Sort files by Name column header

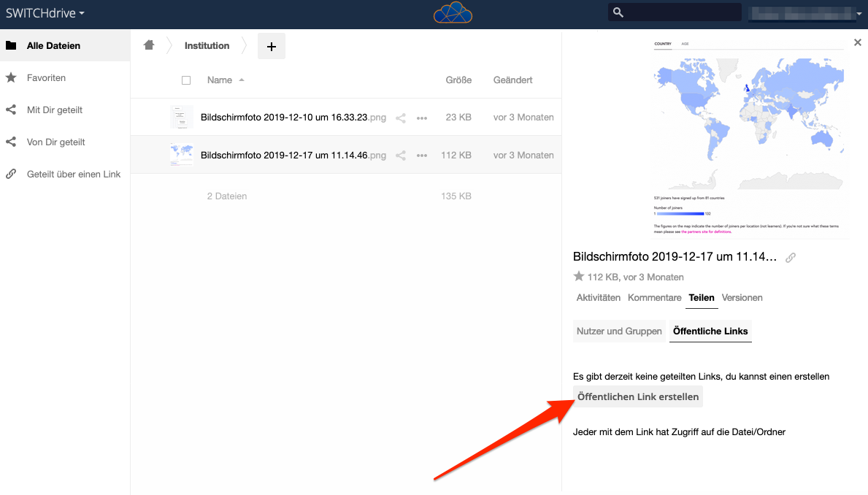click(220, 80)
